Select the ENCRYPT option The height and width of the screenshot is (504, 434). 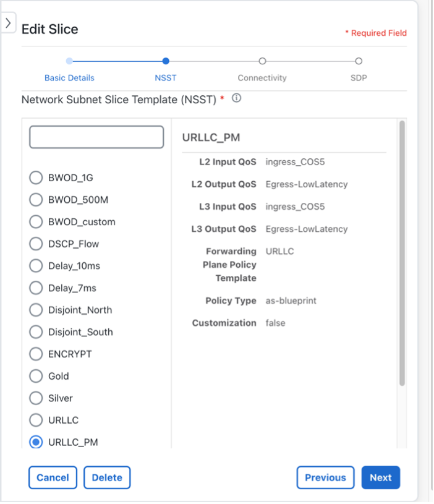(x=36, y=354)
